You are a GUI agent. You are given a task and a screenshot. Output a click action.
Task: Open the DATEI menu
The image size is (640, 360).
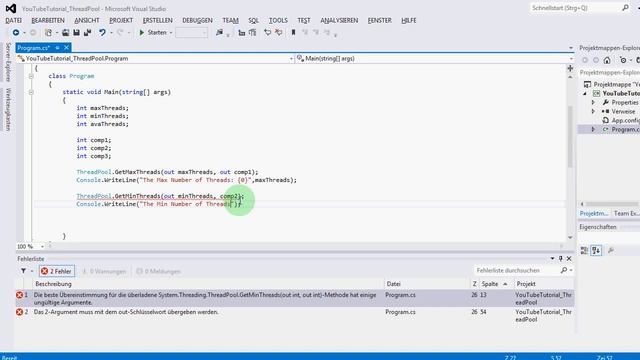13,20
